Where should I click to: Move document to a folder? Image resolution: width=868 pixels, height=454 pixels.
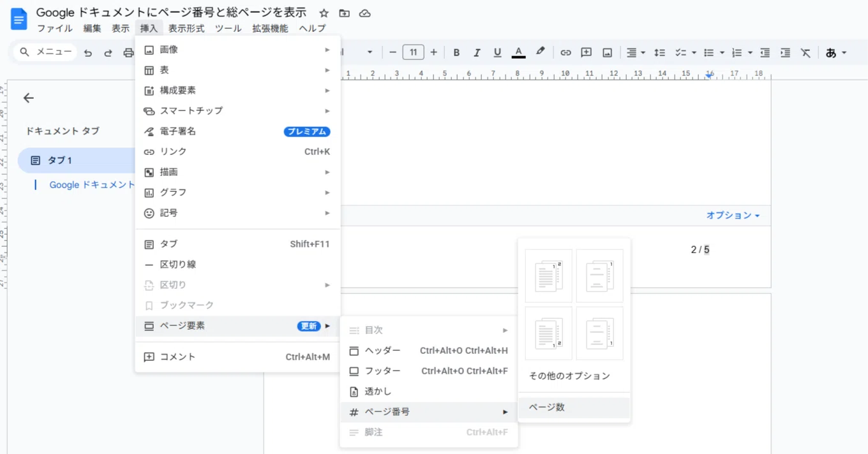pyautogui.click(x=344, y=13)
